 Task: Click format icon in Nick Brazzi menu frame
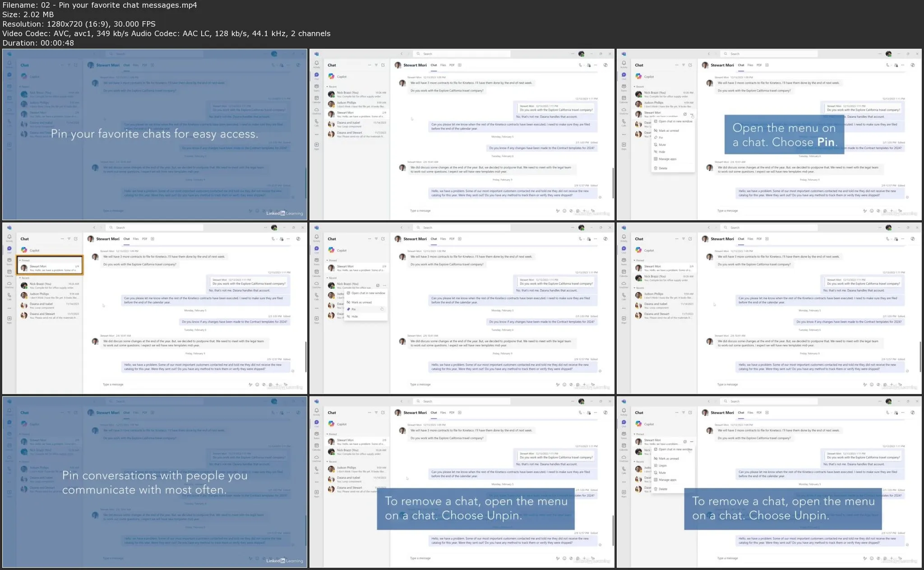pos(558,385)
